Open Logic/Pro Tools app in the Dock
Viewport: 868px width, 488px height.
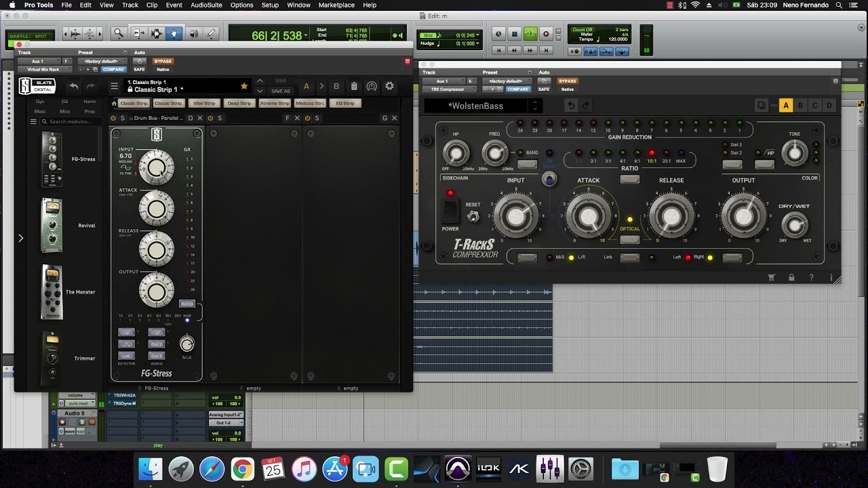(x=458, y=468)
